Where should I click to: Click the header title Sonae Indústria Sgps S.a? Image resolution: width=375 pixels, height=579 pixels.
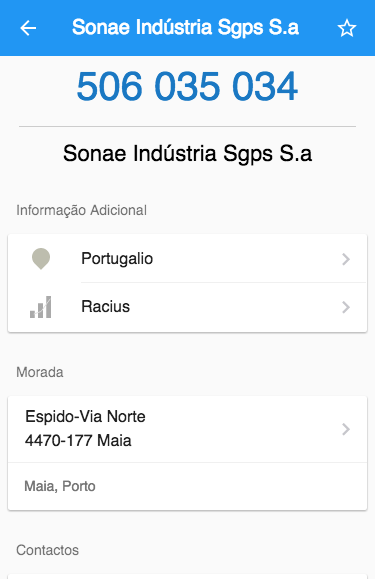185,27
